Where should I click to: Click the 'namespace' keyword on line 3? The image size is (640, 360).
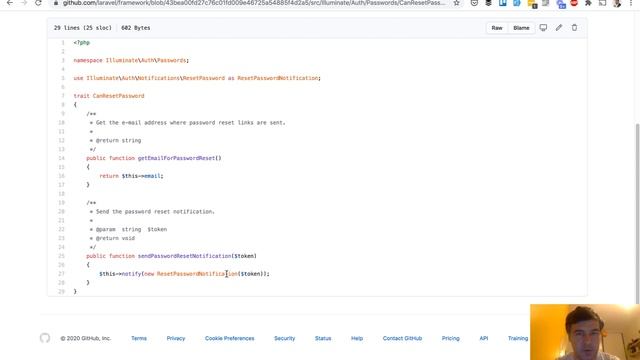88,60
